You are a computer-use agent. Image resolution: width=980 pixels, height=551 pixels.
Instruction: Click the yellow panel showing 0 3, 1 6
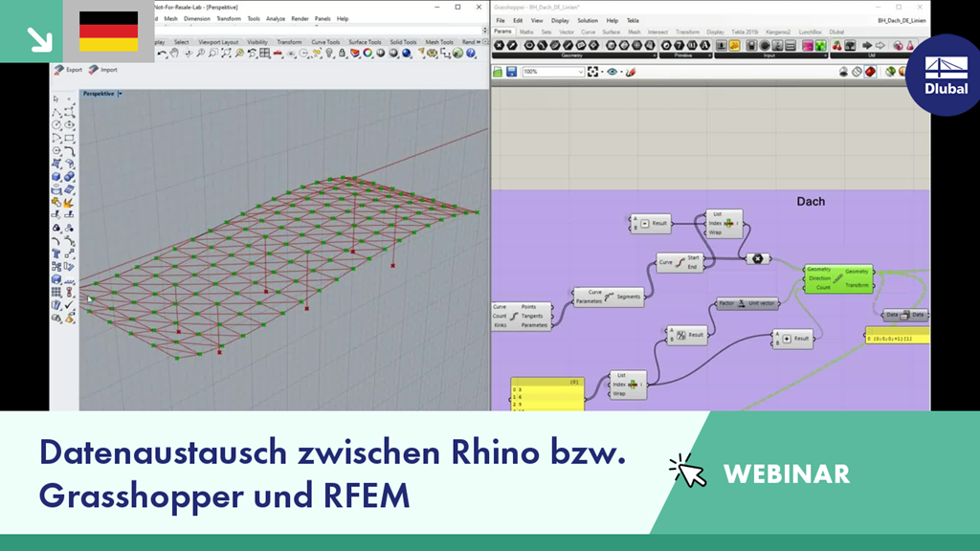coord(547,393)
